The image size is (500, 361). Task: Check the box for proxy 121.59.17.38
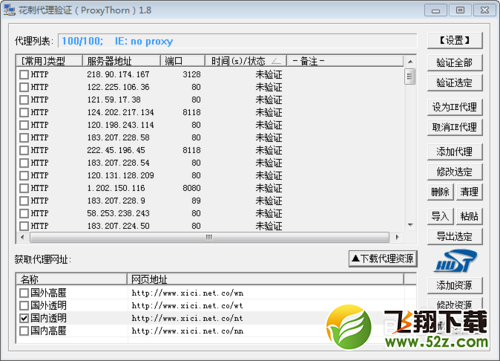pos(24,100)
